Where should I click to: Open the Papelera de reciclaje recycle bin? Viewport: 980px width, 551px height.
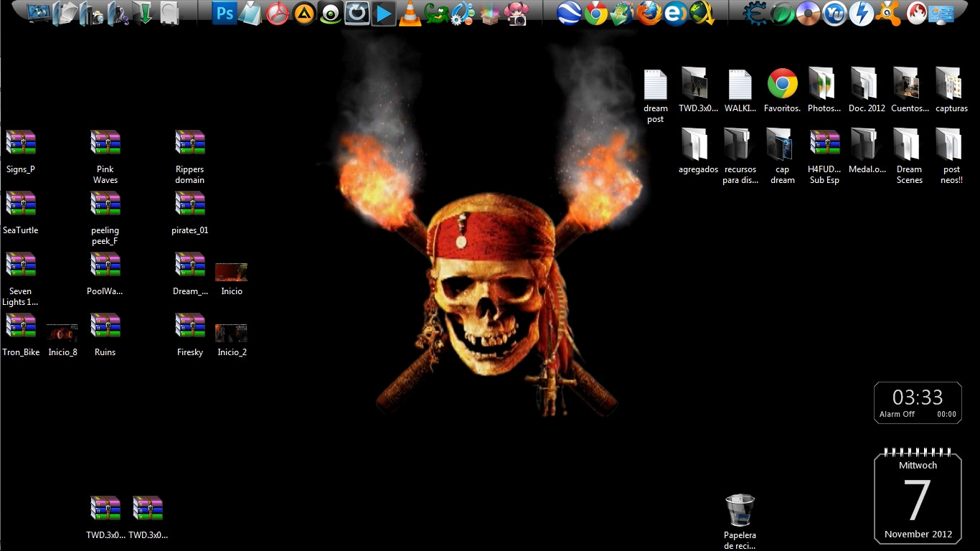(x=740, y=521)
